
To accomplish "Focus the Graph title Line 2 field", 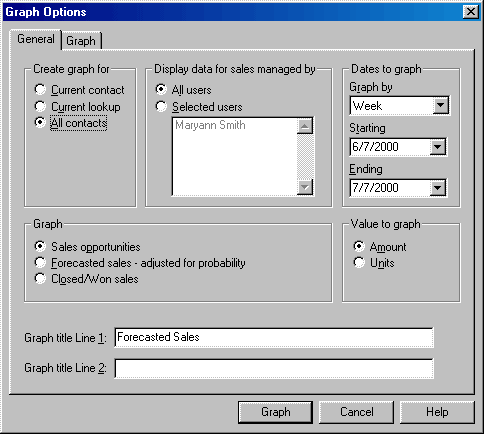I will (x=274, y=368).
